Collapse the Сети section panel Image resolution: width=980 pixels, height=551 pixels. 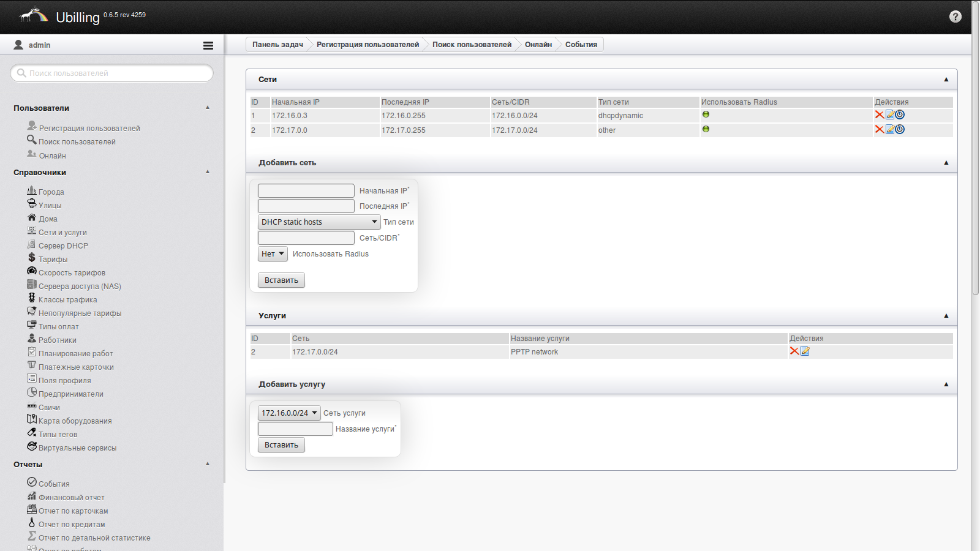click(946, 80)
